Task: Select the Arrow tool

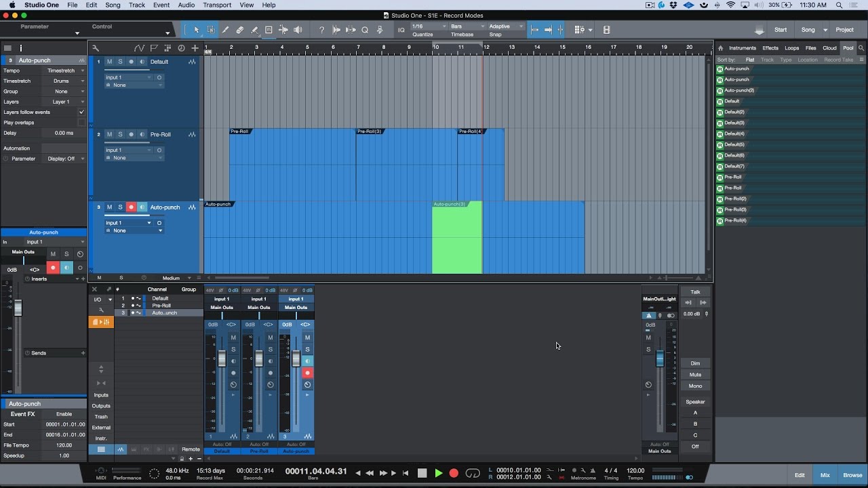Action: point(197,30)
